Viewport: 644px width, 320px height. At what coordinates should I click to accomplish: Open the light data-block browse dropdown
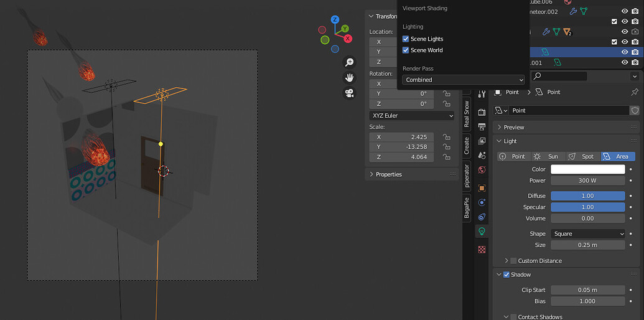[501, 110]
